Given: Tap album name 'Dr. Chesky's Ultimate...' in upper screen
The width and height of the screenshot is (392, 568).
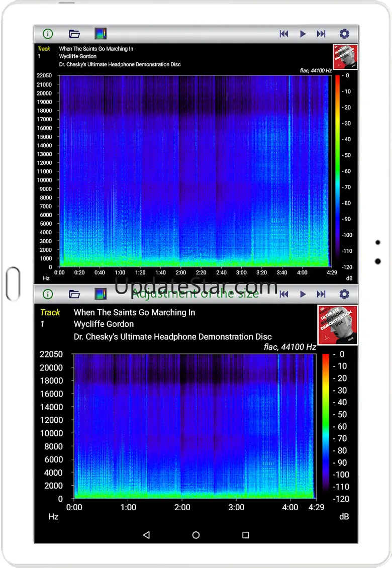Looking at the screenshot, I should (x=120, y=64).
